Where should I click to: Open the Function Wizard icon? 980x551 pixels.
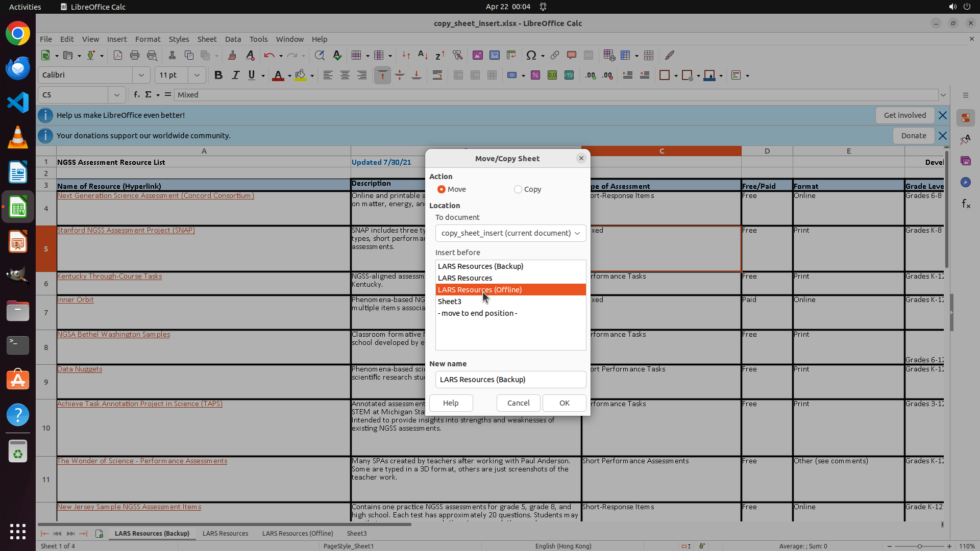tap(136, 95)
